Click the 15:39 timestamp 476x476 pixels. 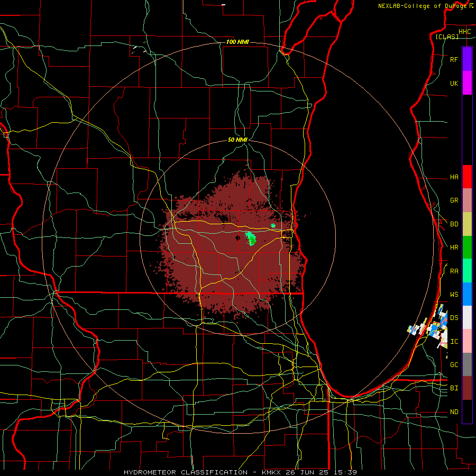tap(346, 472)
